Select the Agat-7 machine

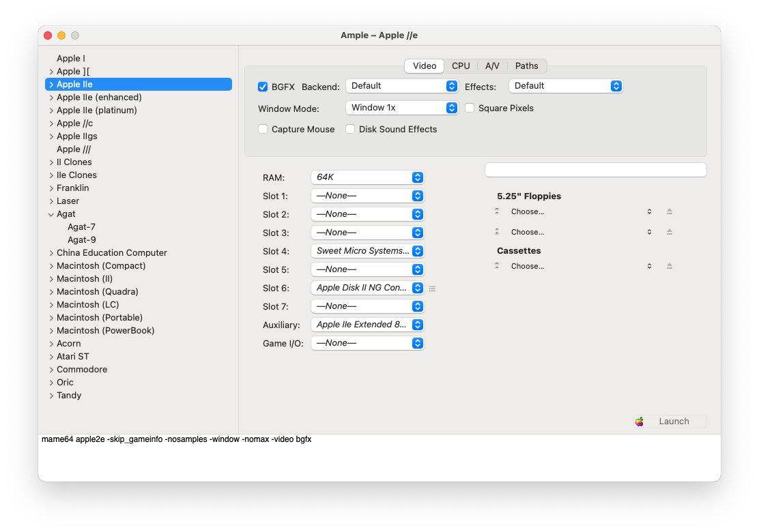(139, 227)
